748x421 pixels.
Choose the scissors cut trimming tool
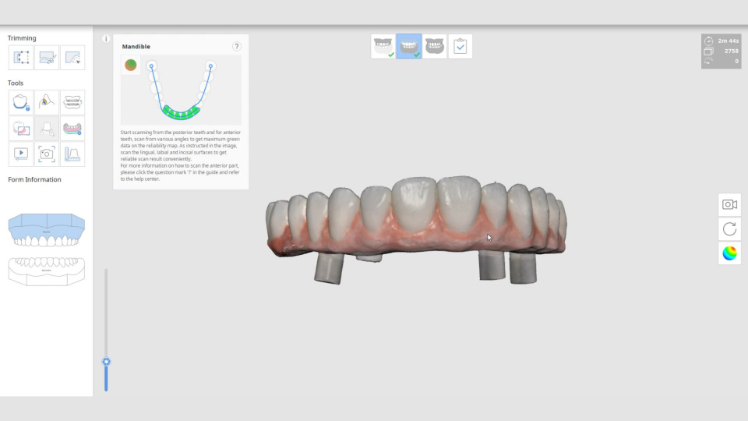[x=47, y=57]
